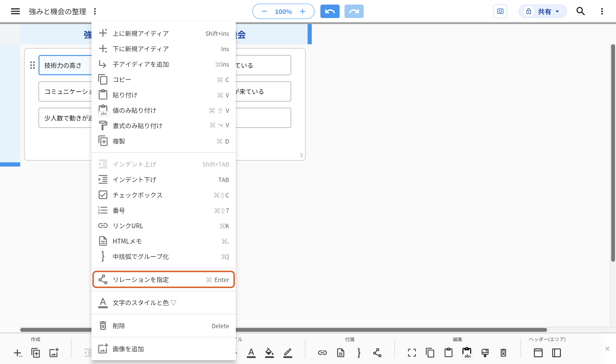616x364 pixels.
Task: Choose HTMLメモ menu entry
Action: (163, 241)
